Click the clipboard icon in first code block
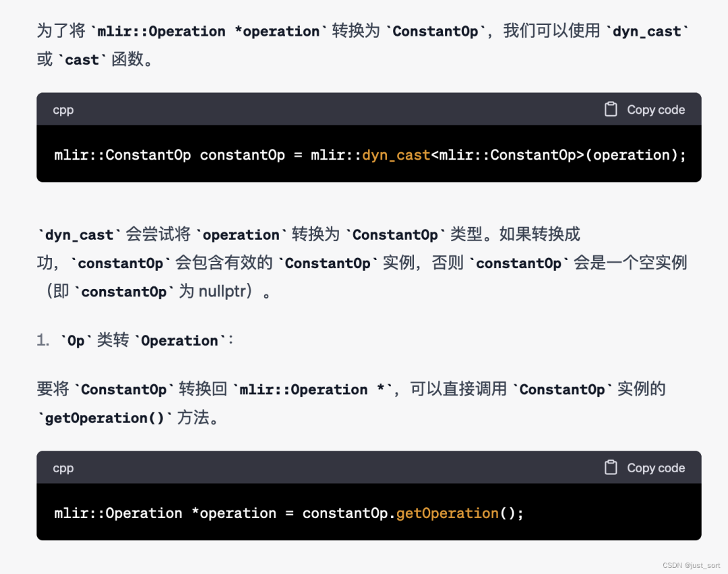728x574 pixels. (x=611, y=109)
